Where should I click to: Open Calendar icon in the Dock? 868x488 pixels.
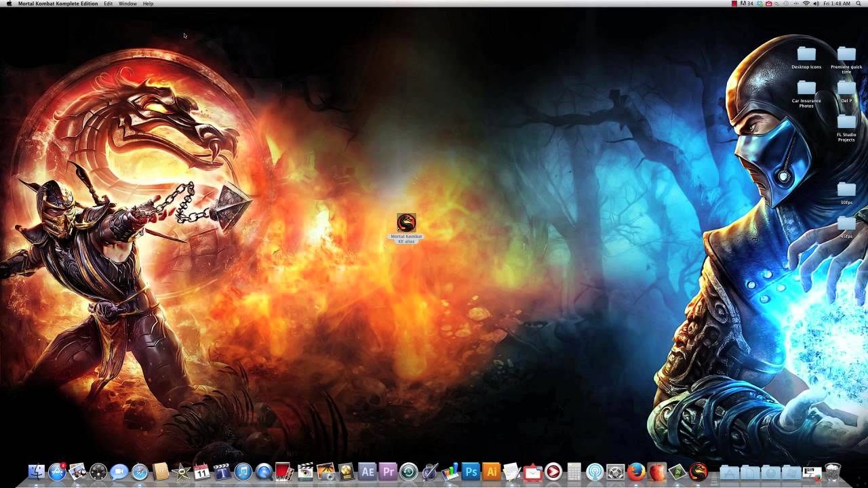(201, 472)
